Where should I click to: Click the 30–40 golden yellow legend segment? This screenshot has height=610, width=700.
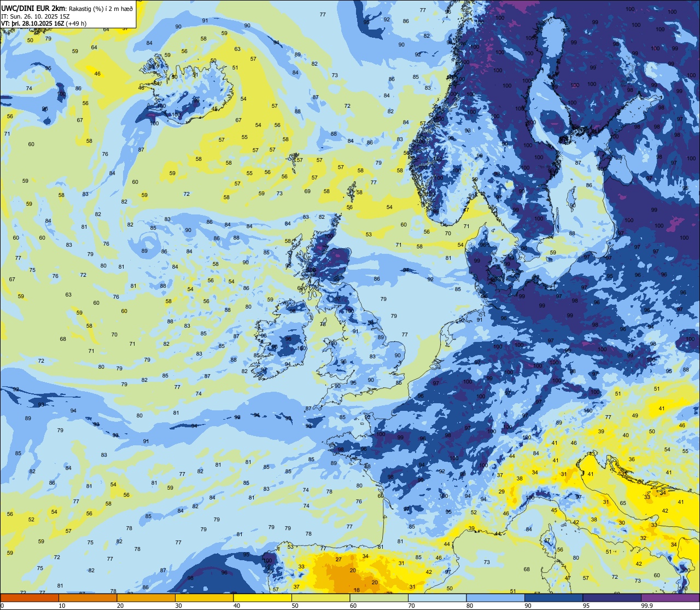[204, 598]
